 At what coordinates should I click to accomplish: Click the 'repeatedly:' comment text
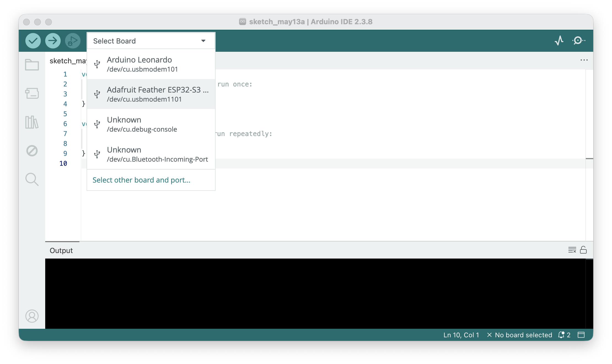pyautogui.click(x=251, y=134)
